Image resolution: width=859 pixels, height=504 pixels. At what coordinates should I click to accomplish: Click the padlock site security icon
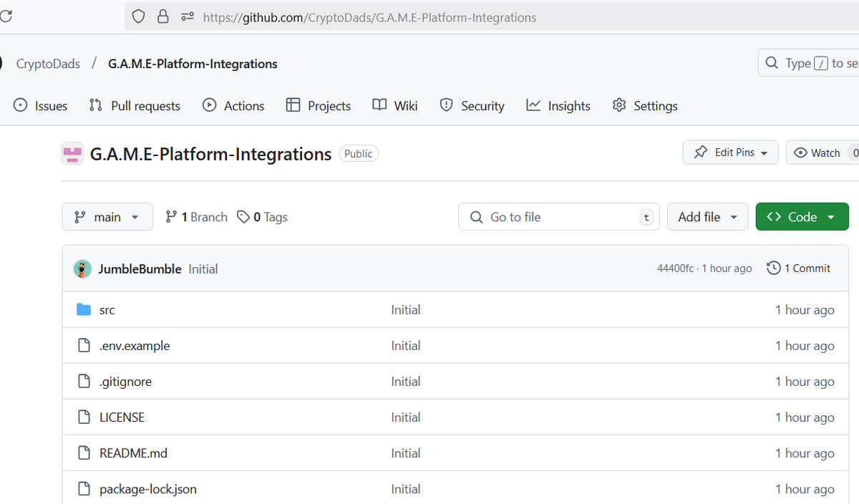[163, 16]
